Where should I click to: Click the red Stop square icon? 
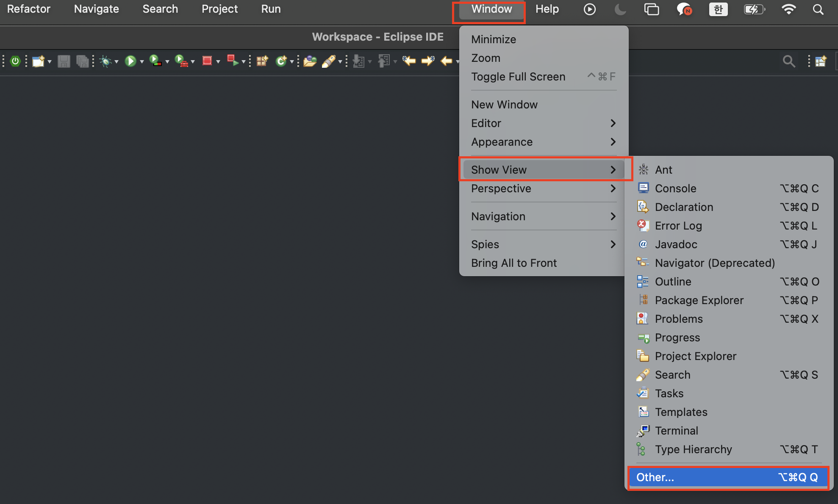(207, 61)
